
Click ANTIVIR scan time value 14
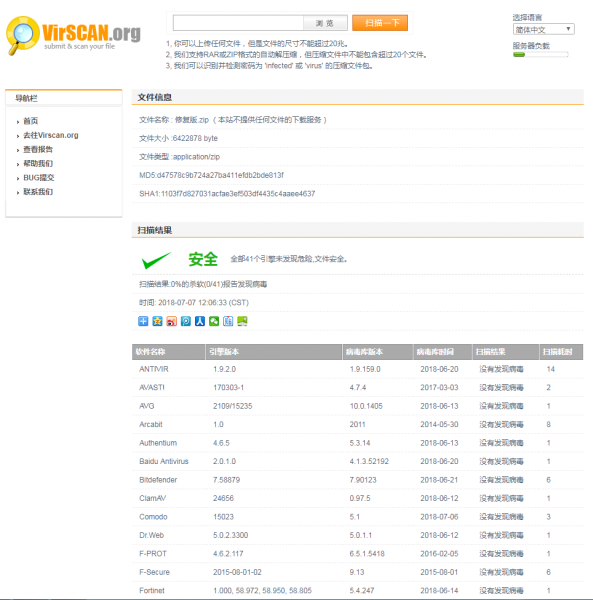pyautogui.click(x=551, y=369)
